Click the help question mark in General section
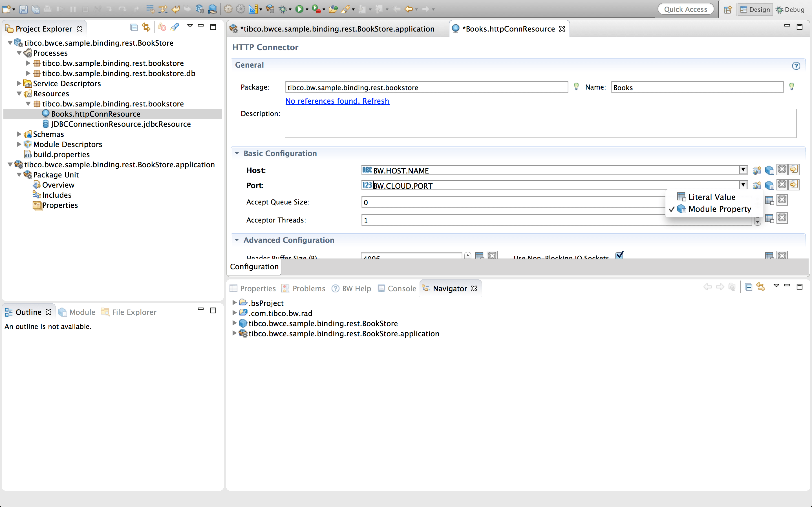This screenshot has width=812, height=507. pos(796,66)
